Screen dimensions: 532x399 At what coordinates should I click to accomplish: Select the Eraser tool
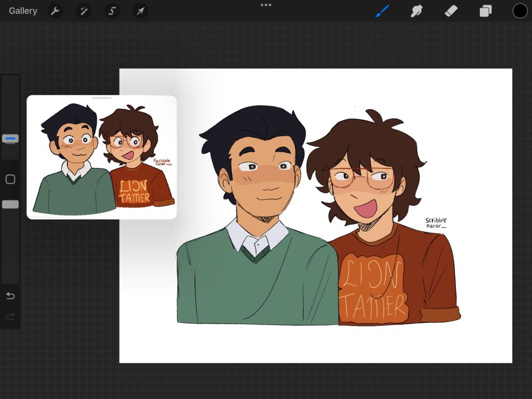pos(451,11)
